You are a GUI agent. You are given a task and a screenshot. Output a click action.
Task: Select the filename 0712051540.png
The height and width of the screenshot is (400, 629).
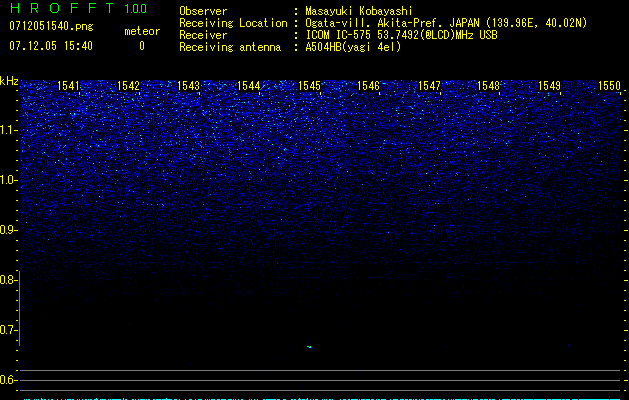point(51,26)
